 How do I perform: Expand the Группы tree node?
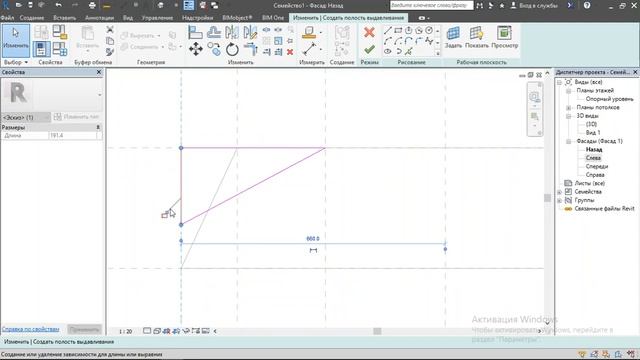[560, 200]
